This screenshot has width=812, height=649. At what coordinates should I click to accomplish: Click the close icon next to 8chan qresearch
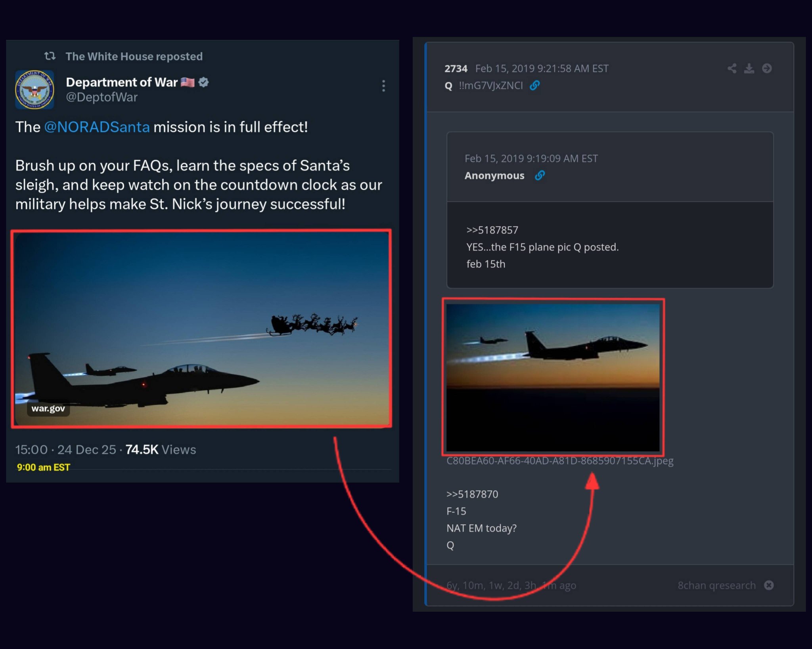click(x=769, y=585)
